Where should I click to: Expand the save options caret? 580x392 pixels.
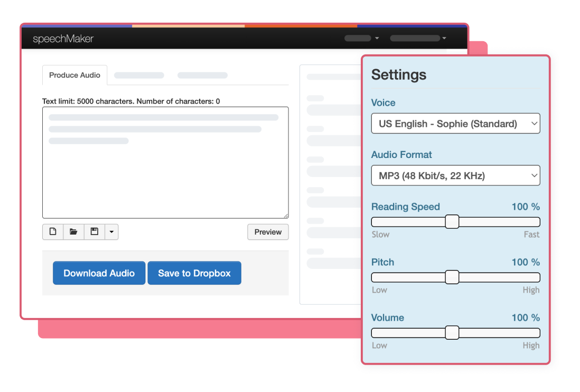[111, 232]
